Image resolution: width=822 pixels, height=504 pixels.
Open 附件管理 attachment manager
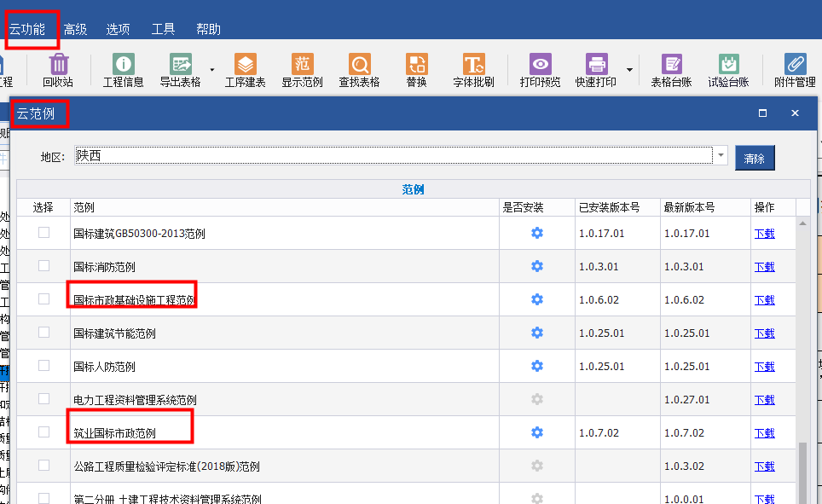tap(795, 65)
